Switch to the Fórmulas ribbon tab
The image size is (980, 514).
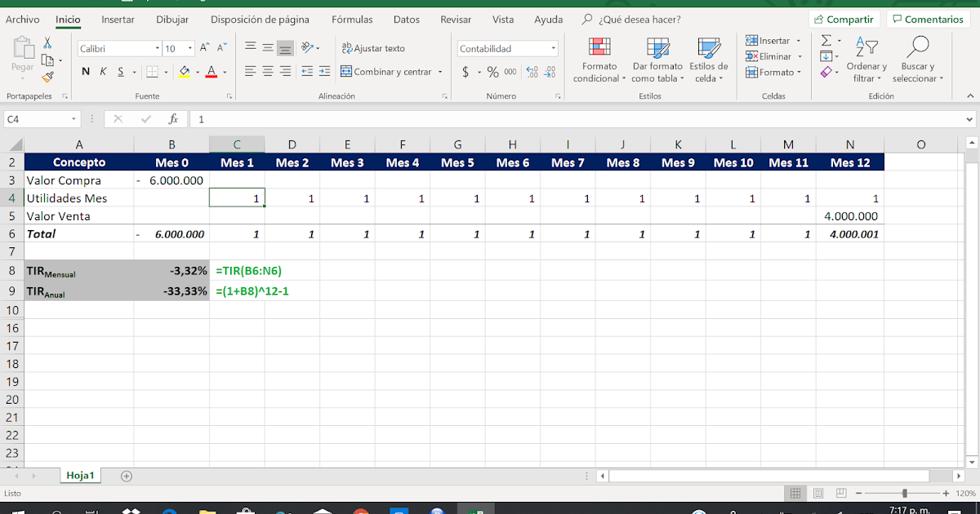pos(352,19)
